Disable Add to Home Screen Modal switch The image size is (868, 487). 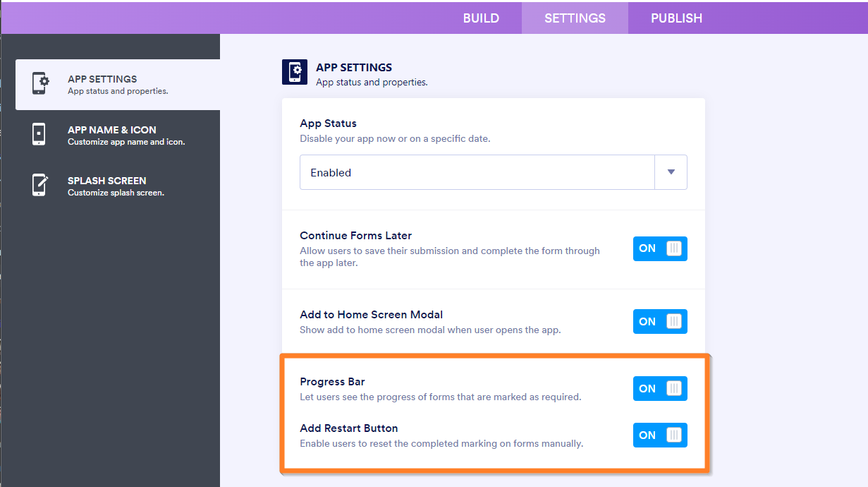[x=659, y=322]
